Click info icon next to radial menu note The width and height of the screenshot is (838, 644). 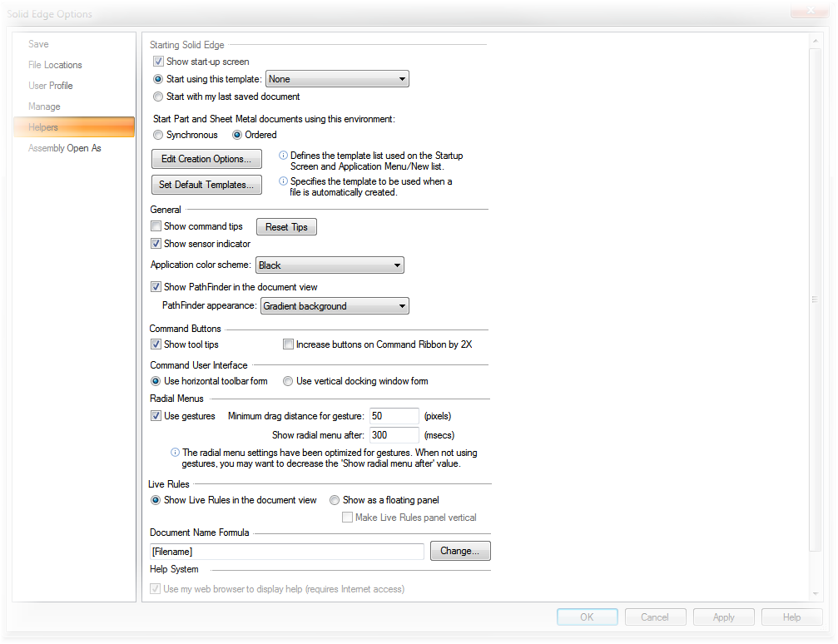[175, 452]
